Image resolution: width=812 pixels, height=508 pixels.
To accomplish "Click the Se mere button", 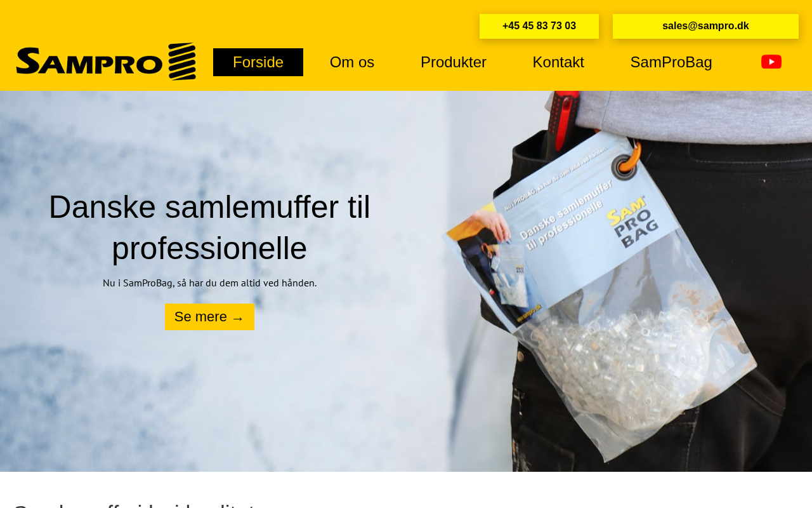I will [209, 317].
